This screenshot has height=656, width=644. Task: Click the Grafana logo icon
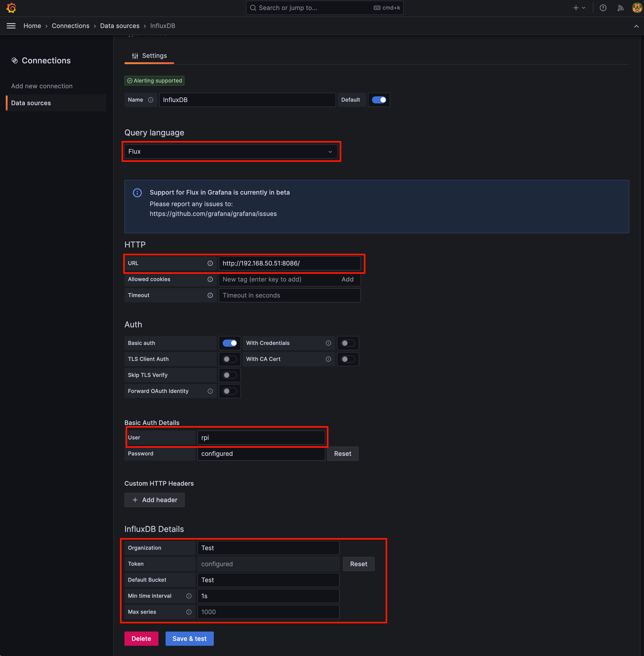pos(11,8)
